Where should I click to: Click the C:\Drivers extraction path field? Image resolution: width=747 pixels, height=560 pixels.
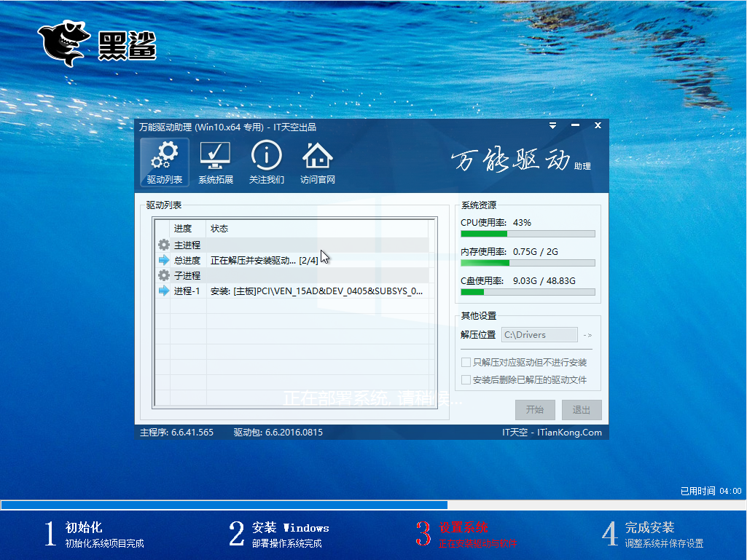point(539,334)
